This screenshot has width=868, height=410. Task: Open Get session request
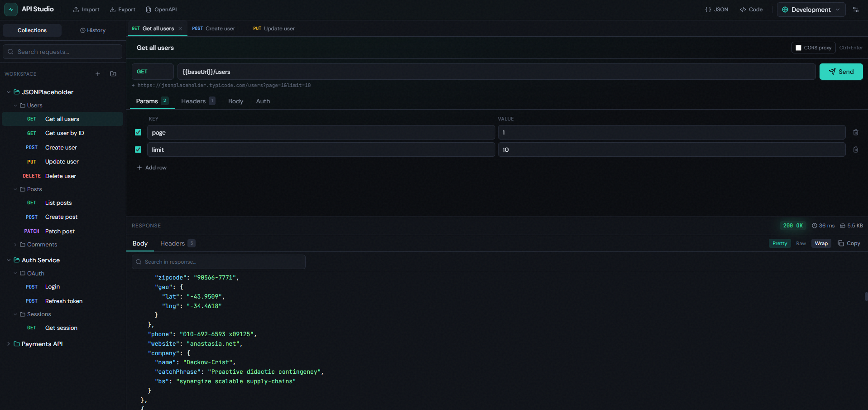tap(62, 328)
